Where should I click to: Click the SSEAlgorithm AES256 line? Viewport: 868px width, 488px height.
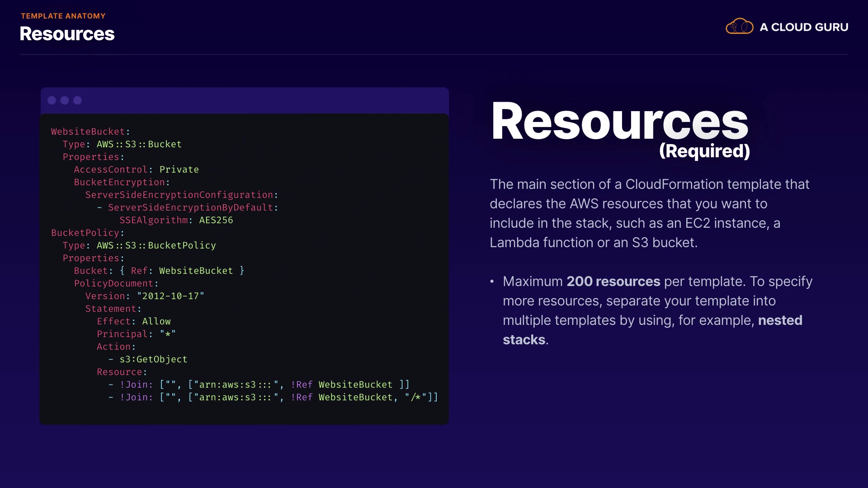click(x=176, y=220)
